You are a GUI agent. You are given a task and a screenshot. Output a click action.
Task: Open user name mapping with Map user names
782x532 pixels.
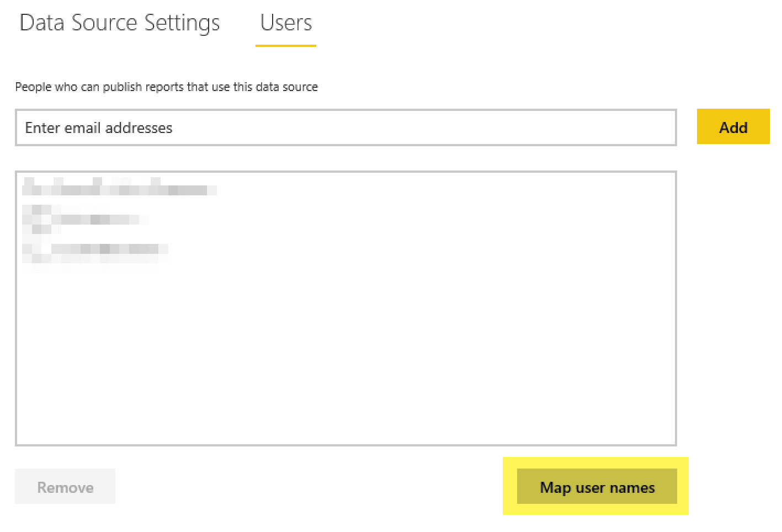pyautogui.click(x=597, y=487)
